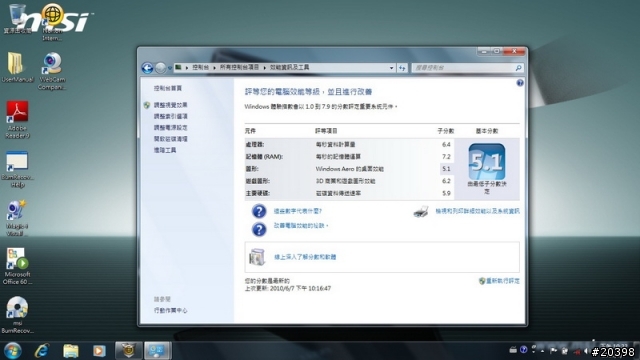Open Windows Explorer from the taskbar

pyautogui.click(x=71, y=351)
